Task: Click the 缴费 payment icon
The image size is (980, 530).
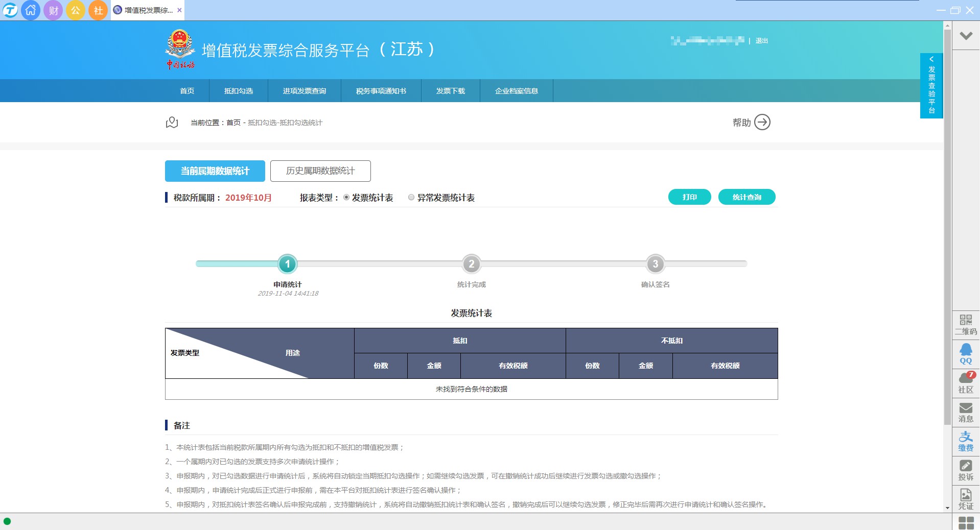Action: point(966,441)
